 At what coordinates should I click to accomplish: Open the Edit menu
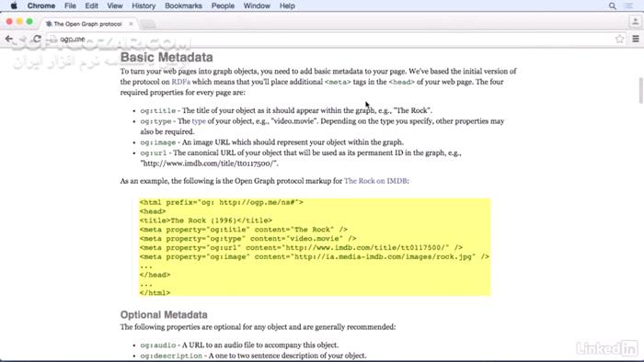click(x=91, y=6)
